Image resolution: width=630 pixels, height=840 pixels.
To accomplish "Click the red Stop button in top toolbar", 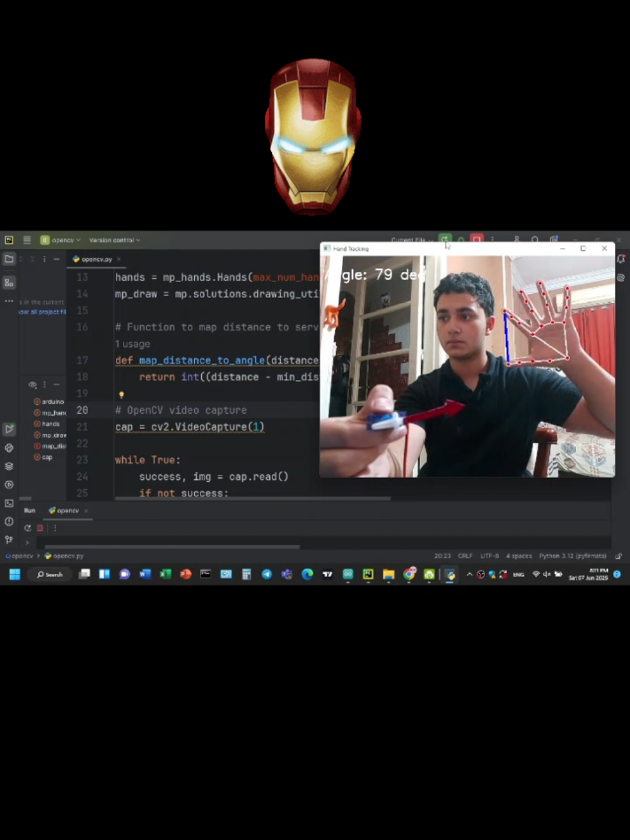I will point(477,240).
